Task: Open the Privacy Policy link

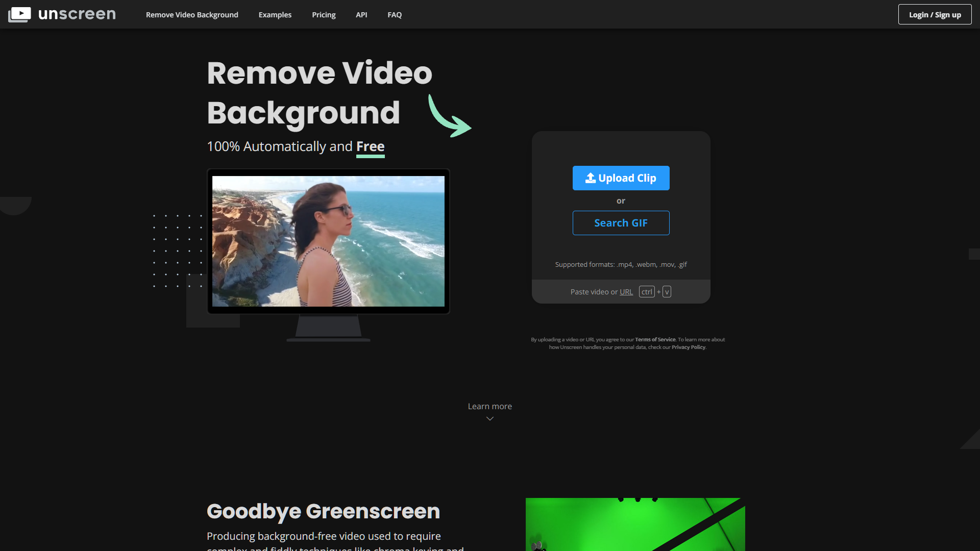Action: (688, 347)
